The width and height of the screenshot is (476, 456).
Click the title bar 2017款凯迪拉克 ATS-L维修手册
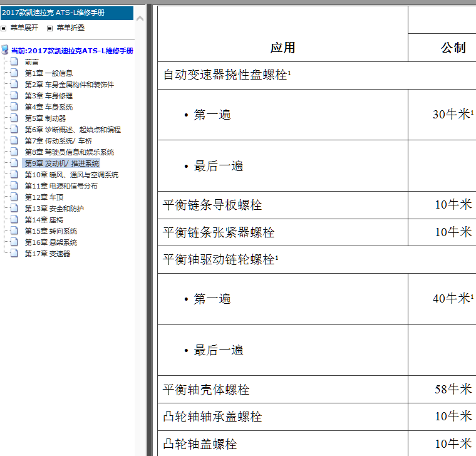pyautogui.click(x=67, y=13)
